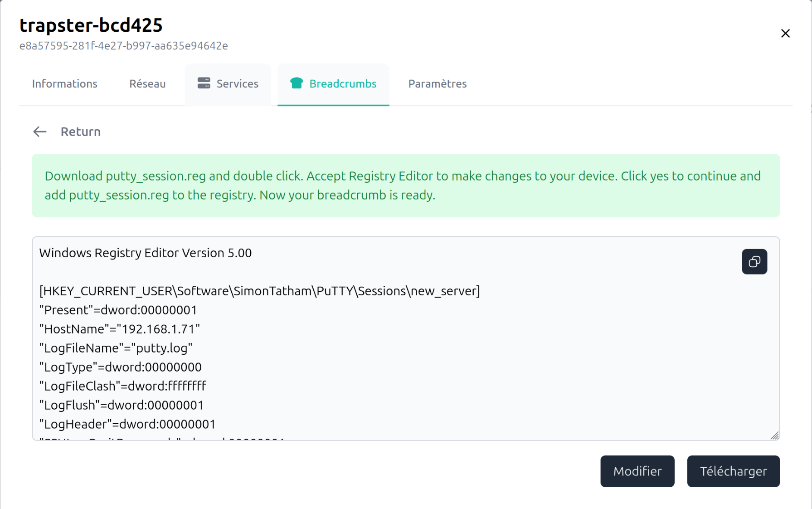812x509 pixels.
Task: Click the UUID text under the title
Action: coord(123,46)
